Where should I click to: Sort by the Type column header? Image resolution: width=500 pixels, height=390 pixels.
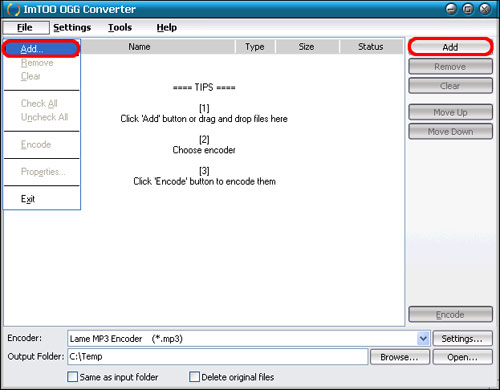click(x=255, y=47)
